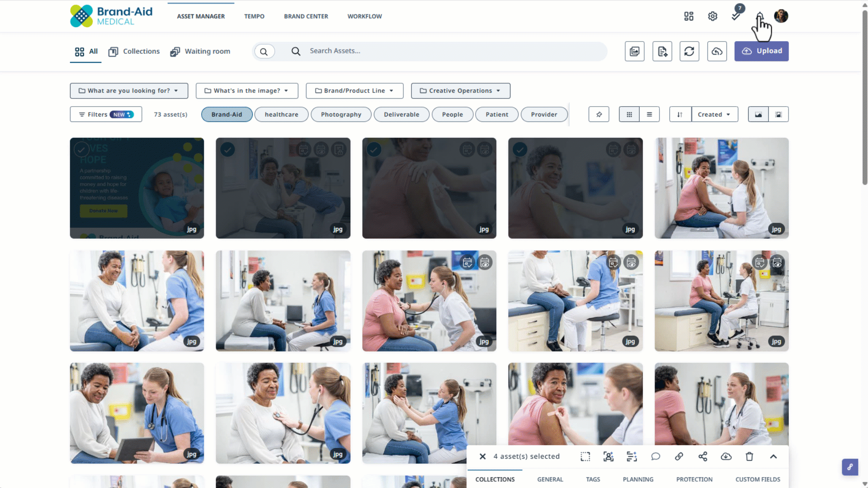
Task: Switch to the General tab in selection panel
Action: (x=550, y=479)
